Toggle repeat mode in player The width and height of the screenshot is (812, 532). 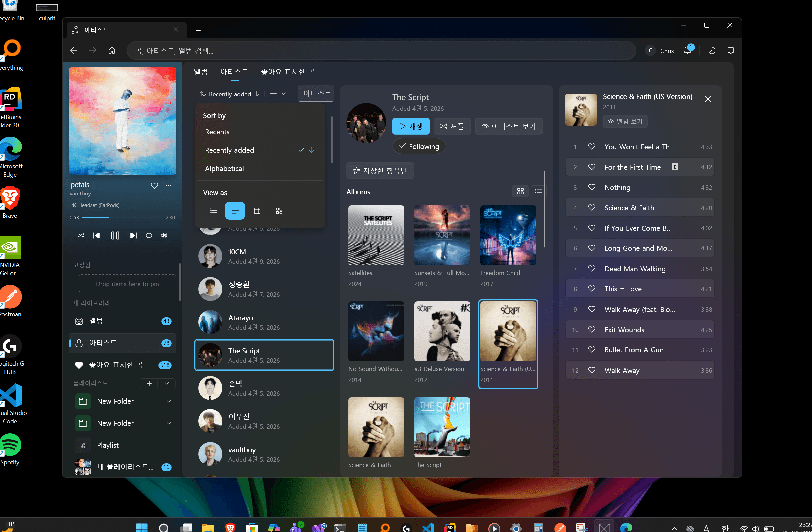click(149, 235)
